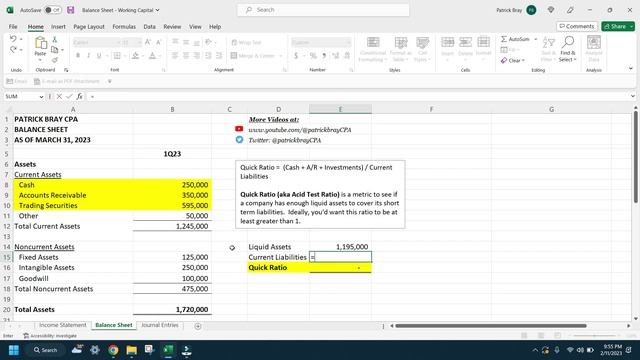Collapse the ribbon with the chevron
The height and width of the screenshot is (360, 640).
click(631, 69)
